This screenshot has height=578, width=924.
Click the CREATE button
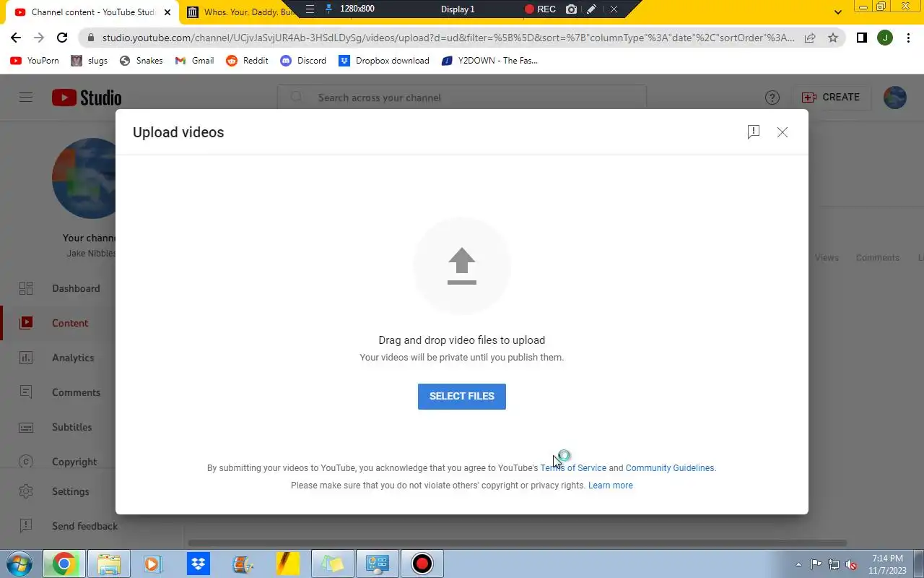(831, 97)
